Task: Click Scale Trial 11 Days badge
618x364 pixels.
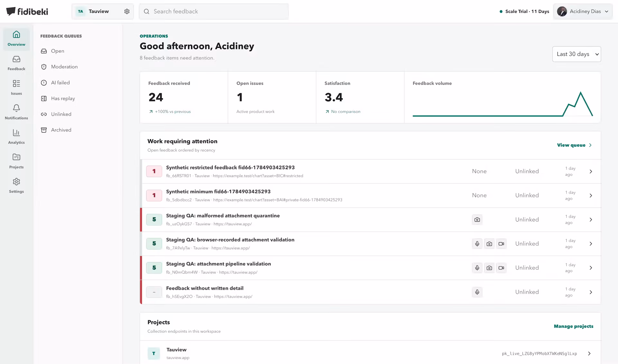Action: click(x=524, y=12)
